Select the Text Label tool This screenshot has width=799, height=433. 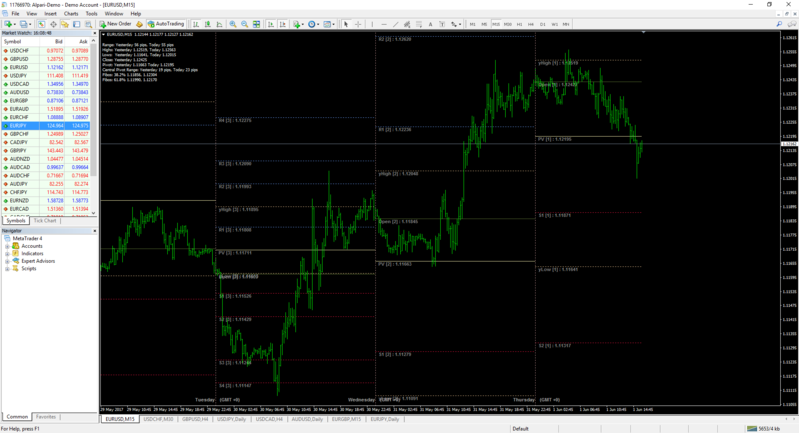442,24
